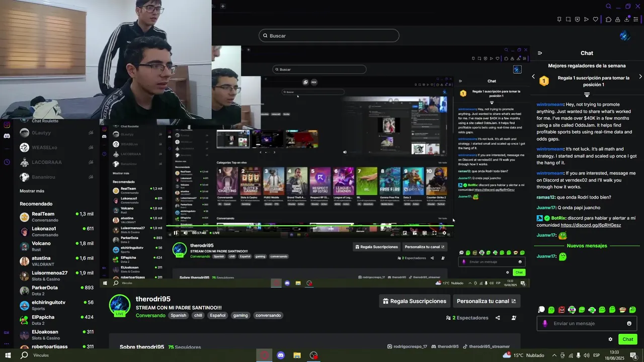
Task: Open Discord from Windows taskbar
Action: click(281, 355)
